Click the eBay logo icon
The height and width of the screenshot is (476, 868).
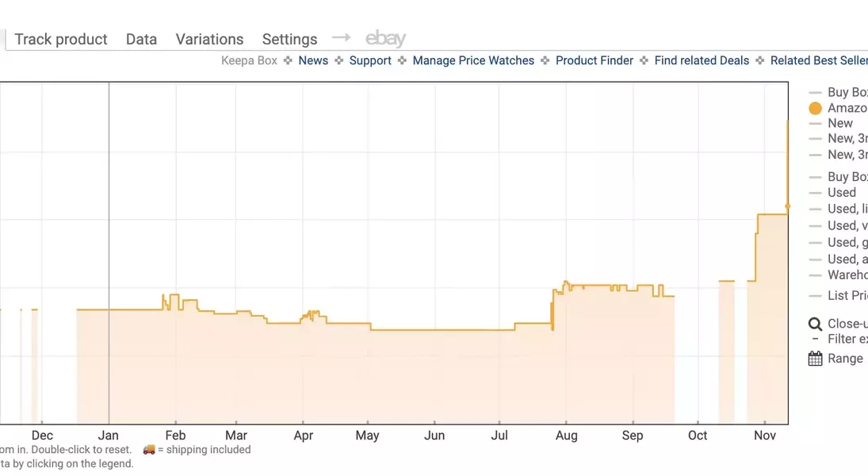tap(385, 38)
